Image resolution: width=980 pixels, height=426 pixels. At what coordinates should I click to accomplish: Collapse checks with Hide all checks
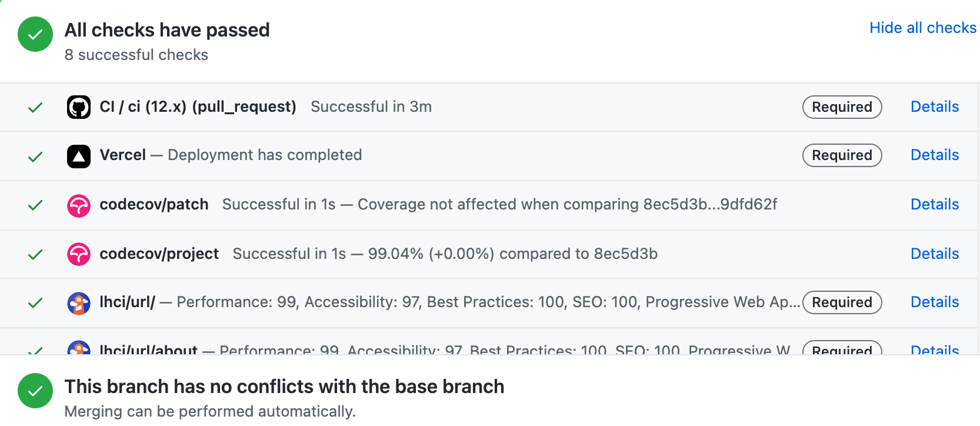pyautogui.click(x=923, y=28)
